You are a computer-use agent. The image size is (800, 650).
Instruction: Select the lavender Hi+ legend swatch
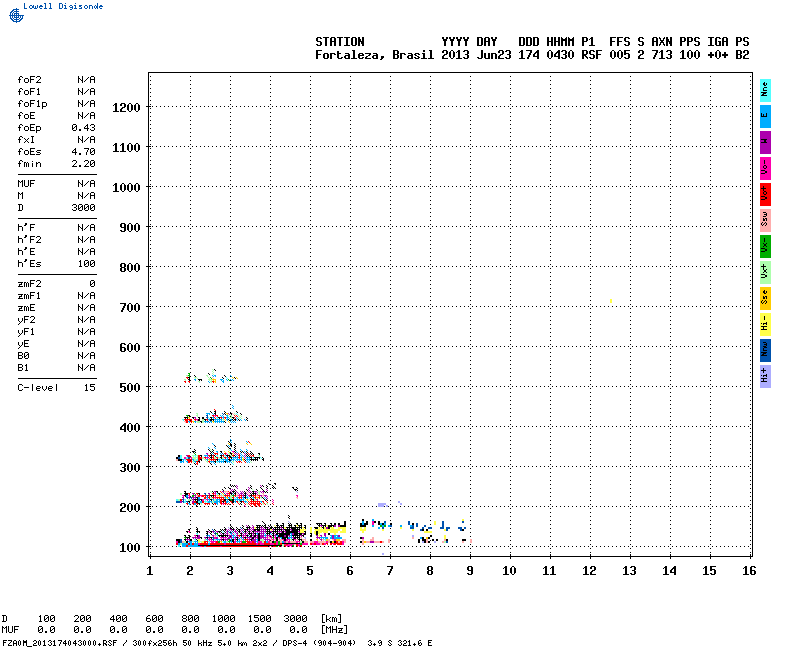765,376
